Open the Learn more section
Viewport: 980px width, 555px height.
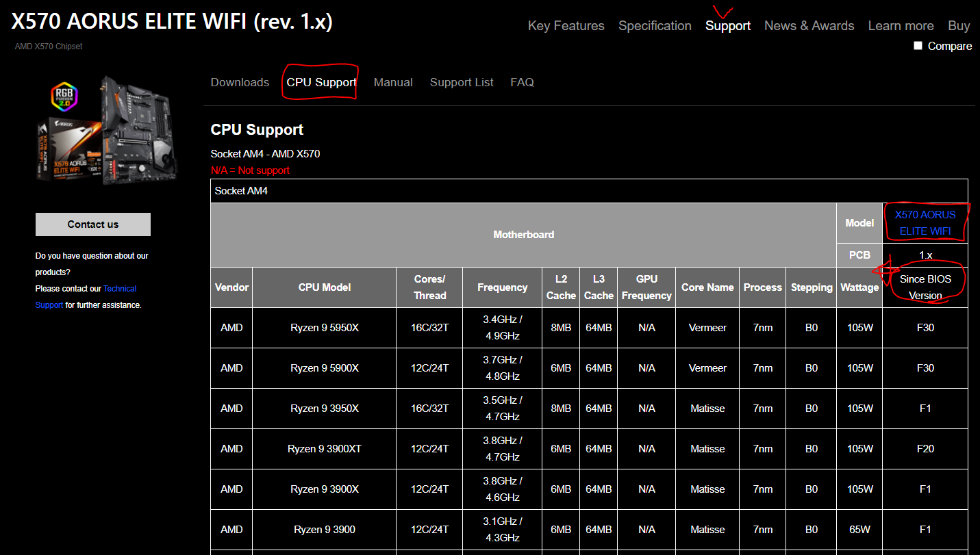[901, 25]
